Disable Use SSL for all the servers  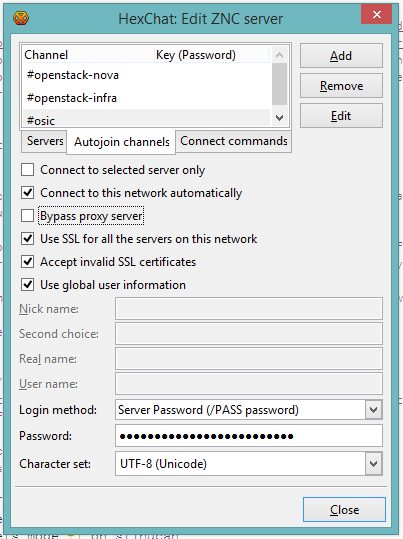tap(28, 239)
